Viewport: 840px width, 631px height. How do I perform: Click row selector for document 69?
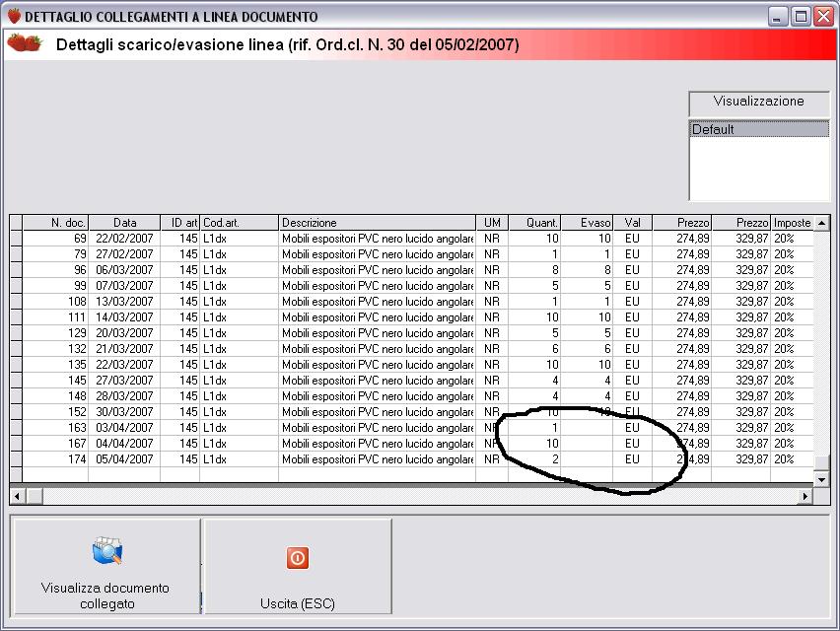(17, 239)
